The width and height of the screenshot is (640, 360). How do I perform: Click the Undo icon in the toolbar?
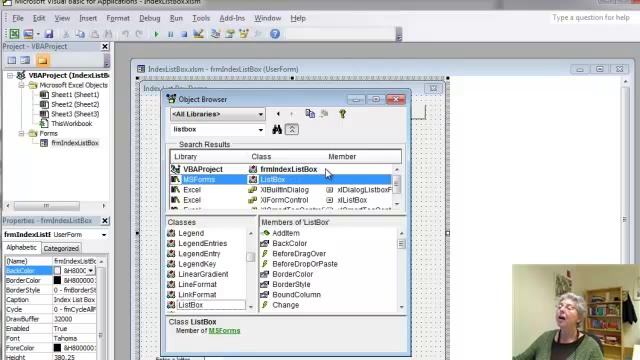pos(125,34)
